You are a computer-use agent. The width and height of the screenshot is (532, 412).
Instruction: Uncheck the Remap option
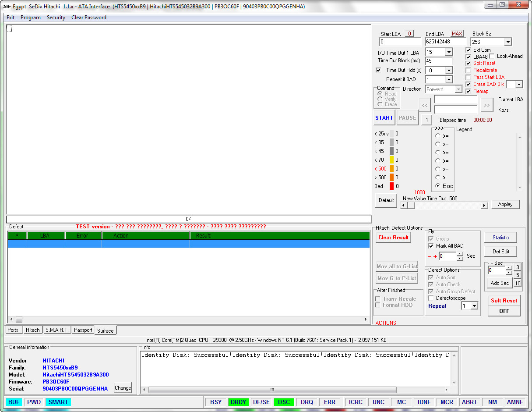coord(469,91)
